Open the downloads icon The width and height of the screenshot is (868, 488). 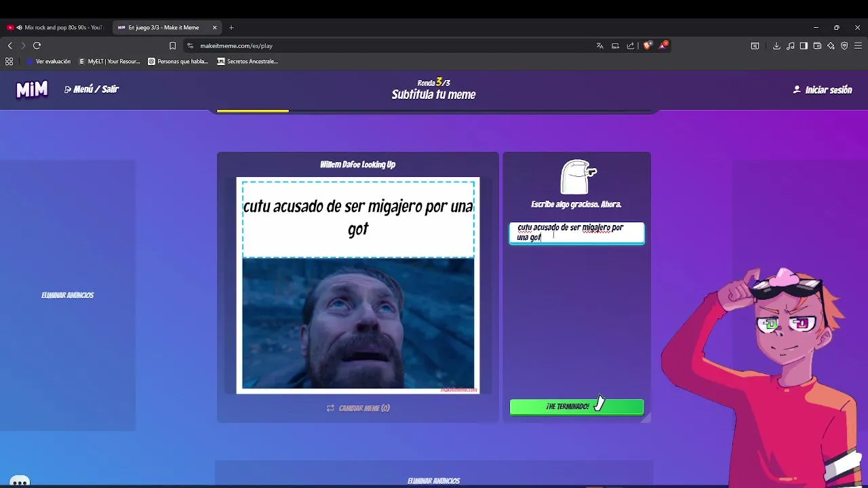(776, 45)
